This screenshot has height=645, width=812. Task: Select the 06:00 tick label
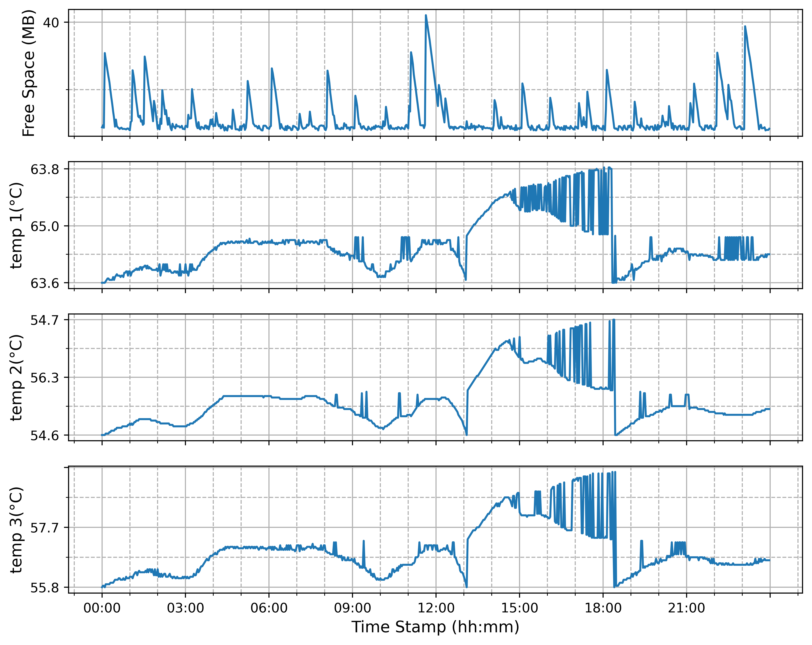click(x=269, y=608)
